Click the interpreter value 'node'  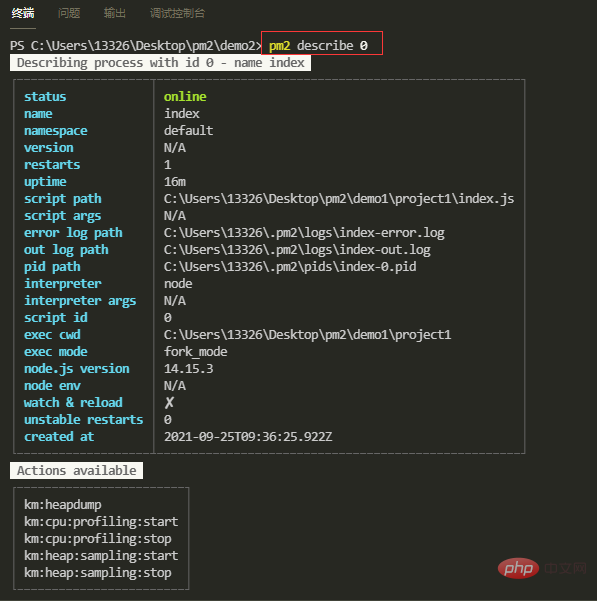pos(178,284)
